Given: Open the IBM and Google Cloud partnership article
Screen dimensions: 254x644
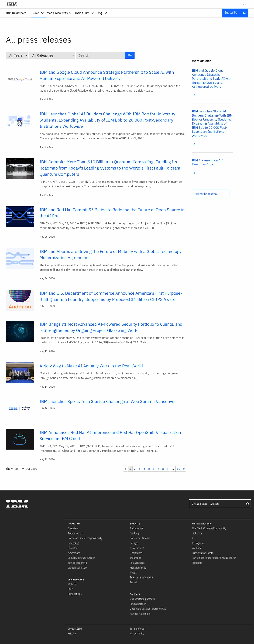Looking at the screenshot, I should 107,75.
